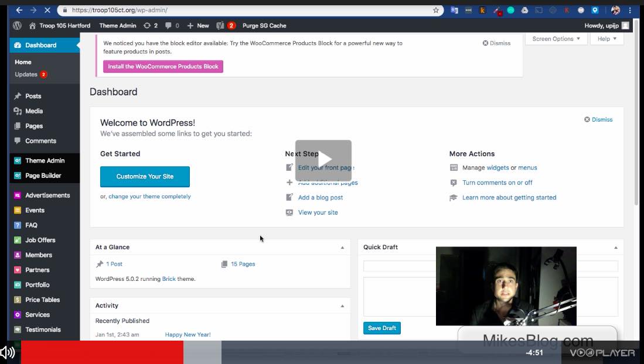Dismiss the Welcome to WordPress panel
Screen dimensions: 644x364
[598, 119]
